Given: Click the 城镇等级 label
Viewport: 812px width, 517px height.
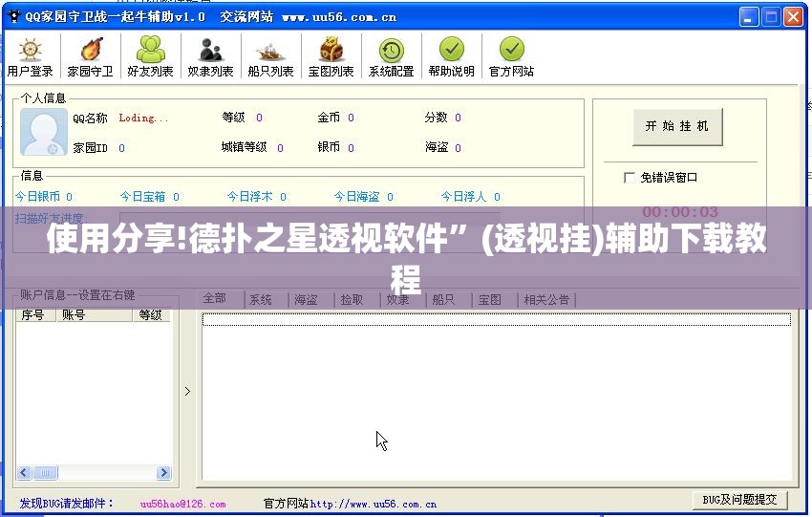Looking at the screenshot, I should tap(244, 147).
